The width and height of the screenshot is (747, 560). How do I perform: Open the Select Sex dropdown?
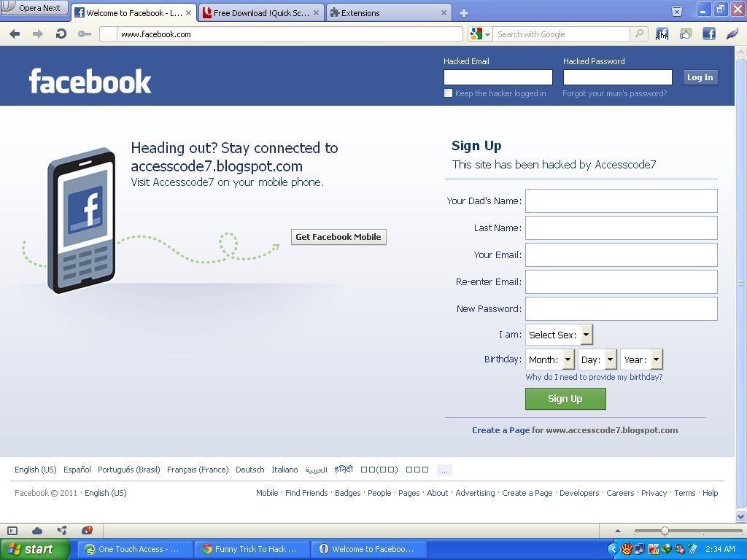(x=559, y=335)
